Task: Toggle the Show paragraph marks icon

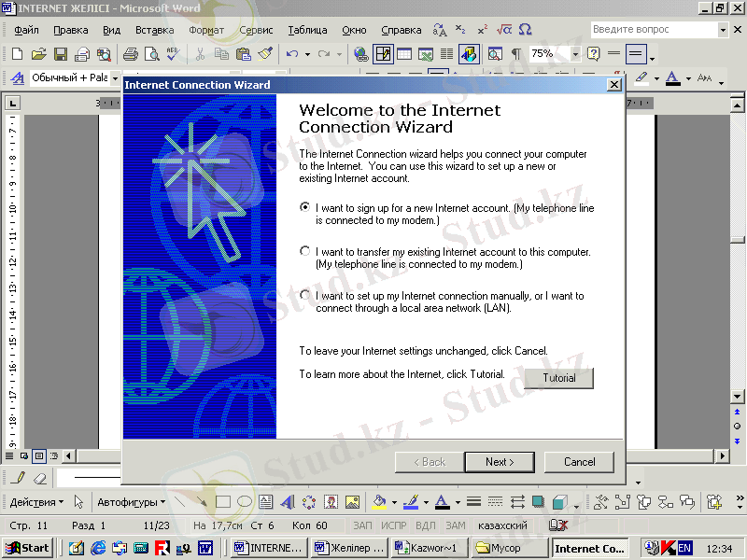Action: tap(516, 54)
